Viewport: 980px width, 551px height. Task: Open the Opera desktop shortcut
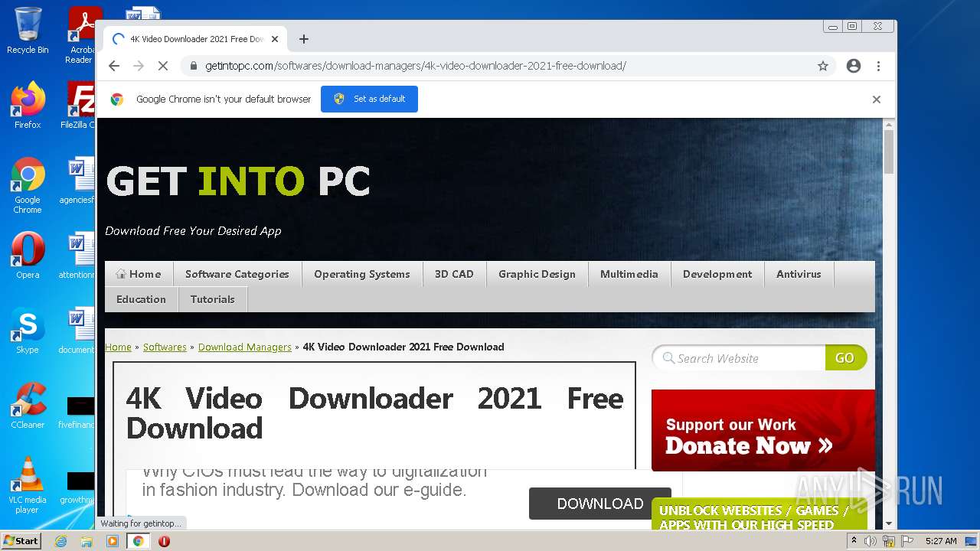(x=28, y=256)
